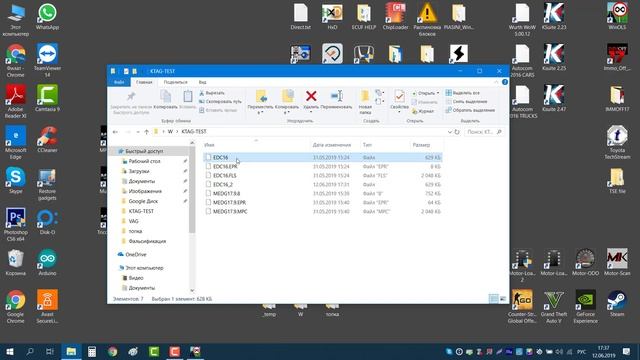The height and width of the screenshot is (360, 640).
Task: Click Invert selection (Обратить выделение) item
Action: 470,110
